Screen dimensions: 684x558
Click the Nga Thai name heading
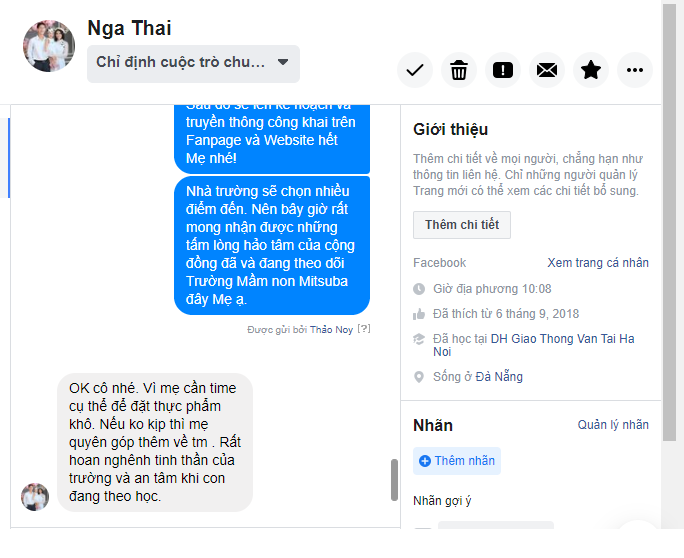click(x=129, y=28)
